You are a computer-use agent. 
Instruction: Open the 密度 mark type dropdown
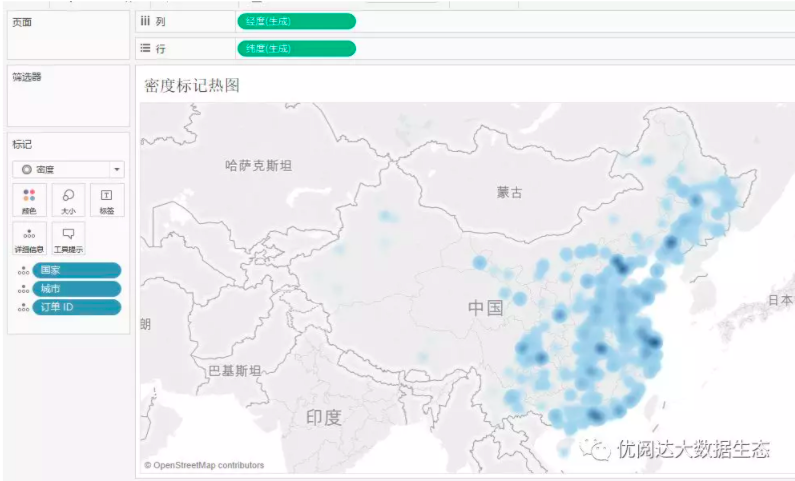(62, 170)
